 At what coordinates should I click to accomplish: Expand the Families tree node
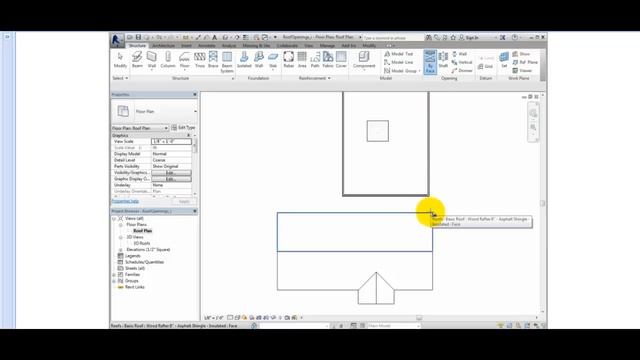(114, 275)
